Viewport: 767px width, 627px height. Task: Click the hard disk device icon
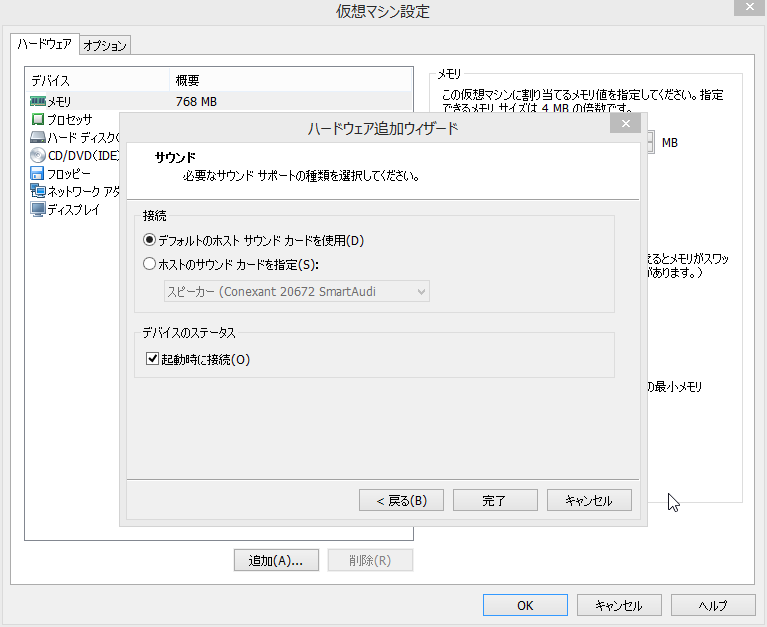(37, 137)
